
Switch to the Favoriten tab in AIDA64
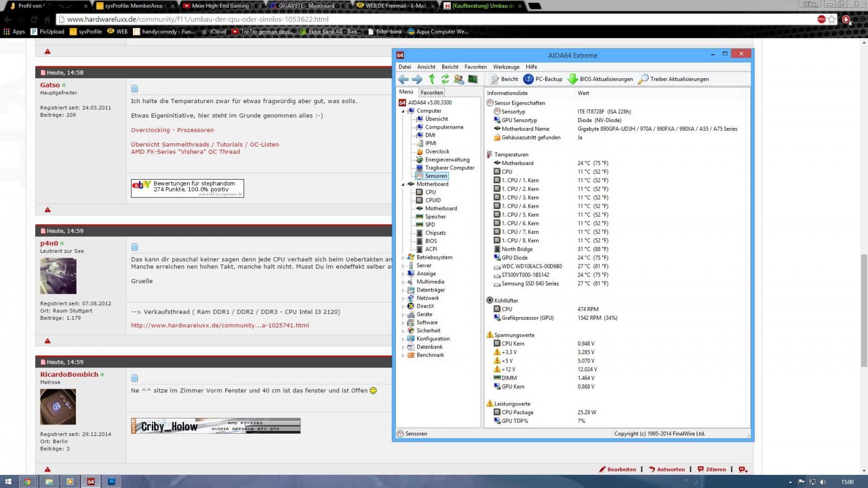432,92
